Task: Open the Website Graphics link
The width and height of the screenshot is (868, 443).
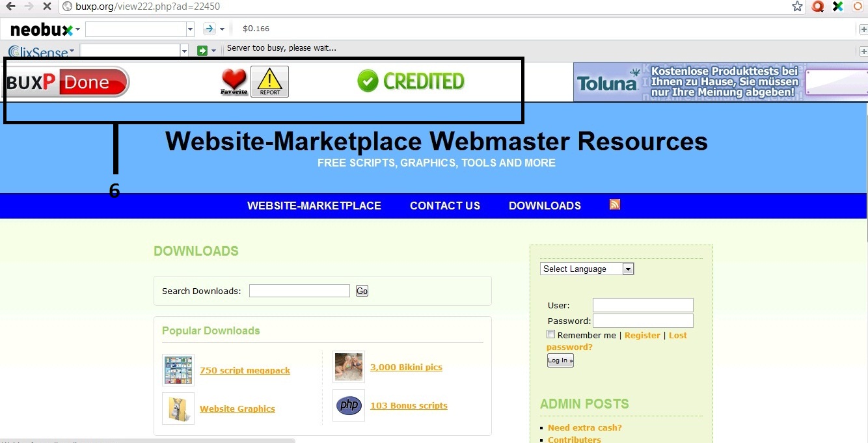Action: 237,409
